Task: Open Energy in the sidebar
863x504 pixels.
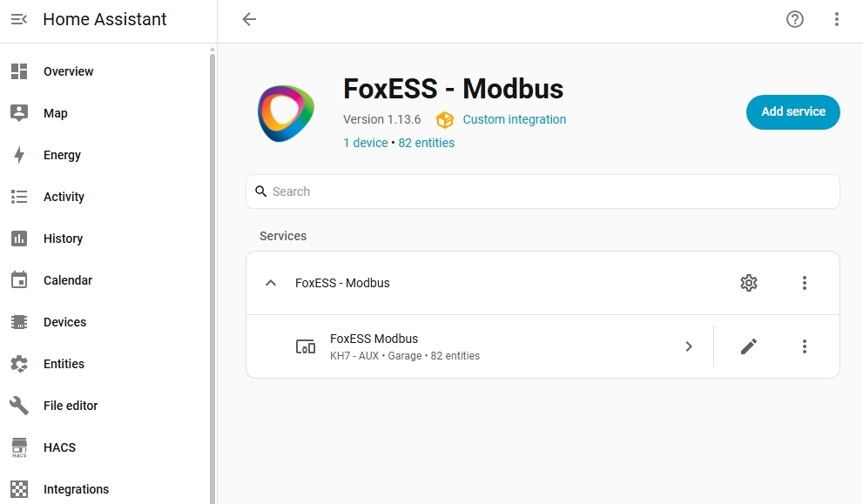Action: click(x=105, y=155)
